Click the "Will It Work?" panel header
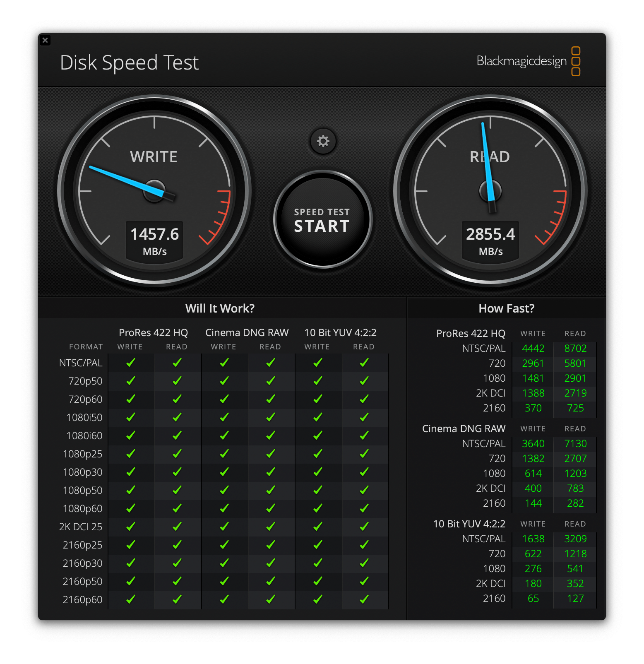The height and width of the screenshot is (664, 644). point(220,308)
